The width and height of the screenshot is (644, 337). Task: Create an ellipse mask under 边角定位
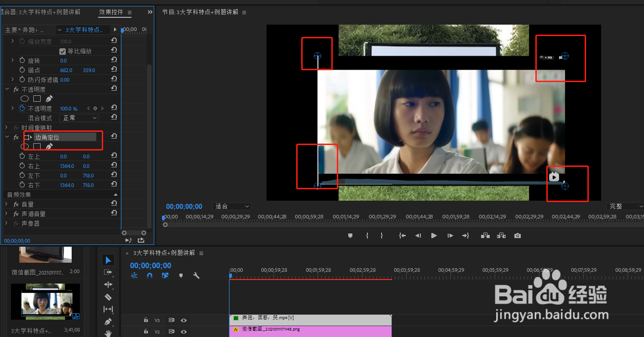coord(25,146)
